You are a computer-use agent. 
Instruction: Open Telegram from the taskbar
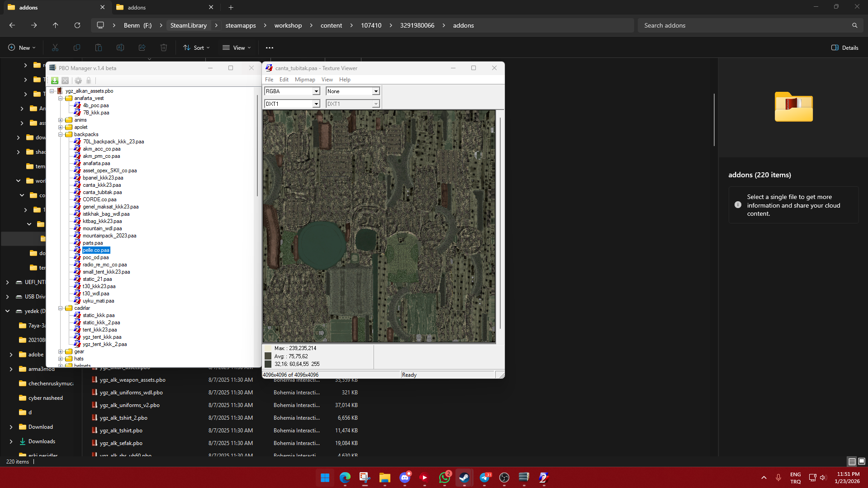coord(484,478)
